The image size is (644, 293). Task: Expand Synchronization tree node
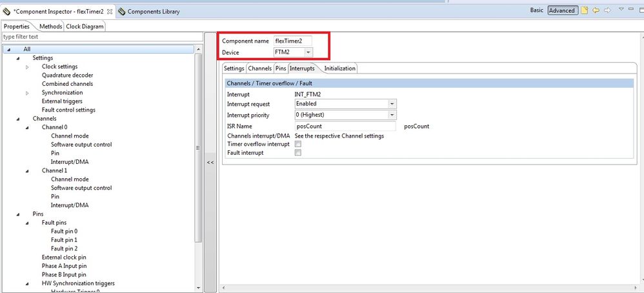pyautogui.click(x=27, y=93)
